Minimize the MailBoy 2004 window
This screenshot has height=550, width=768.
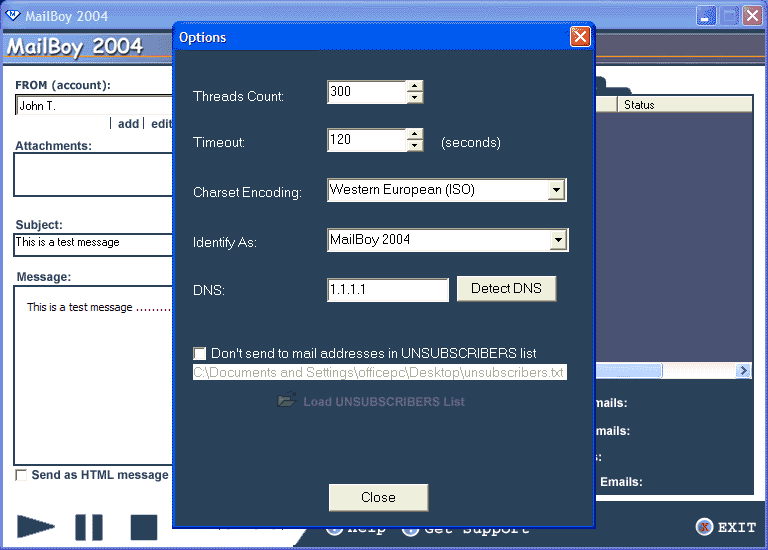(x=706, y=16)
